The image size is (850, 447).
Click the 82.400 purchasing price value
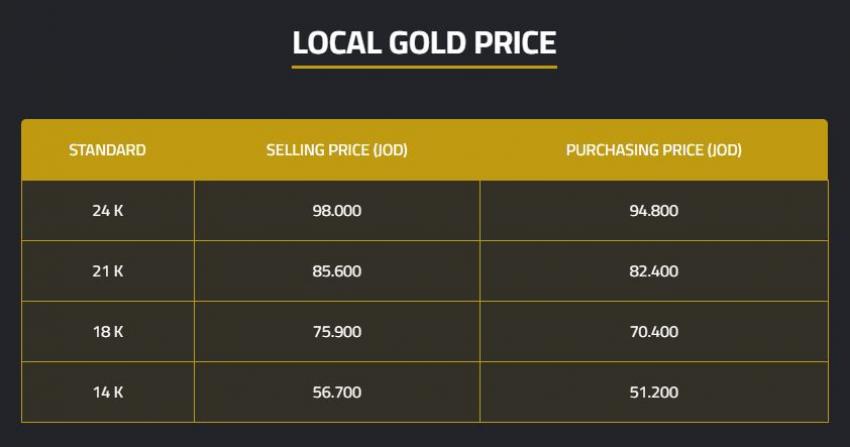[654, 271]
